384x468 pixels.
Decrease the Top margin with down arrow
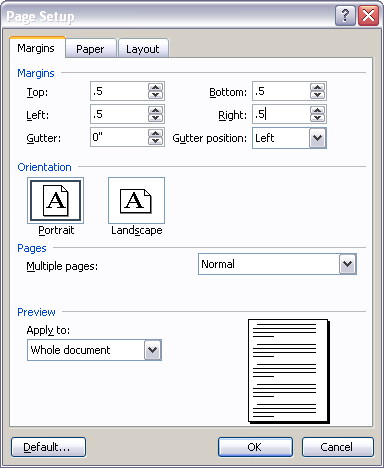[155, 95]
